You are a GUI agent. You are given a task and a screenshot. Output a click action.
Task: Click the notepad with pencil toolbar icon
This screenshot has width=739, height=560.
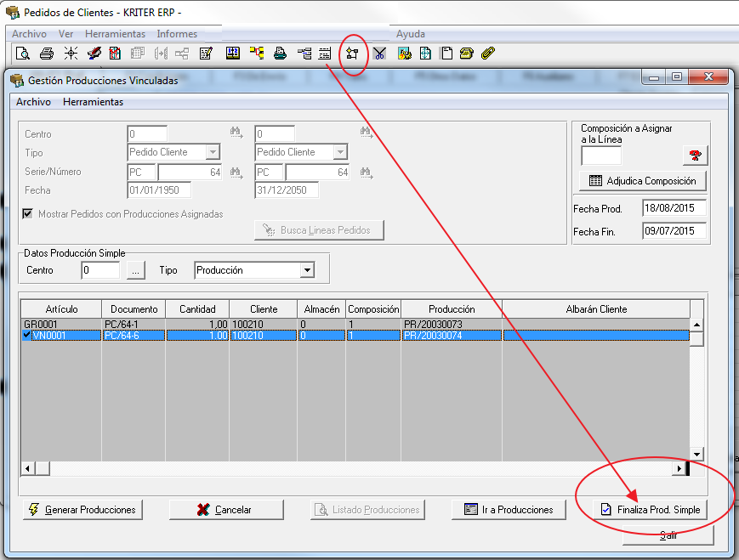click(x=206, y=54)
